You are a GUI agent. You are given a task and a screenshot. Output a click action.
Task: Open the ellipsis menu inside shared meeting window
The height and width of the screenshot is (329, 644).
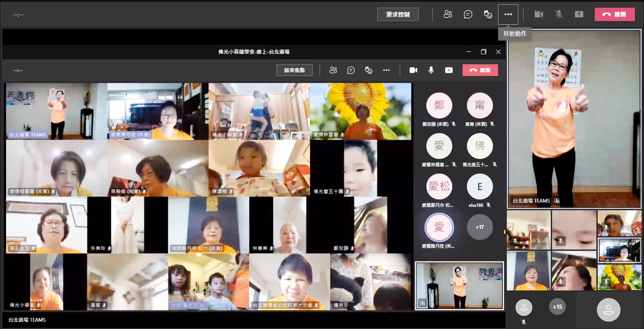(x=386, y=70)
